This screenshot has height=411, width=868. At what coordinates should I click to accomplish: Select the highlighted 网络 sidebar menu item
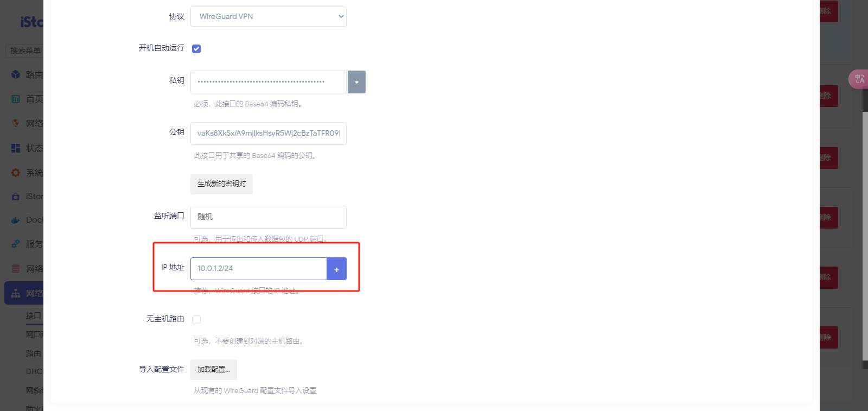point(24,293)
